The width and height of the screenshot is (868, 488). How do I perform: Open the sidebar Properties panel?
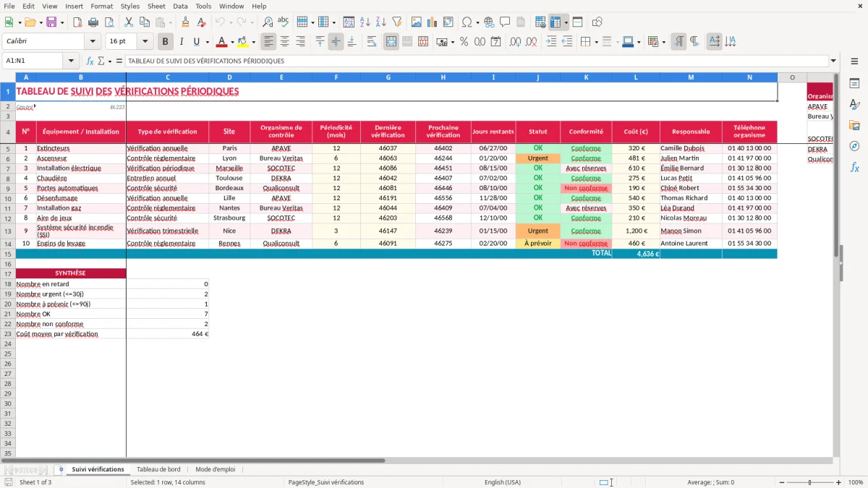click(854, 84)
